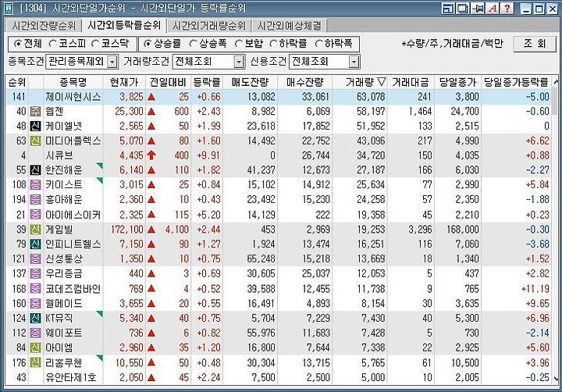Click the badge icon beside 웹젠
The height and width of the screenshot is (392, 562).
tap(35, 111)
